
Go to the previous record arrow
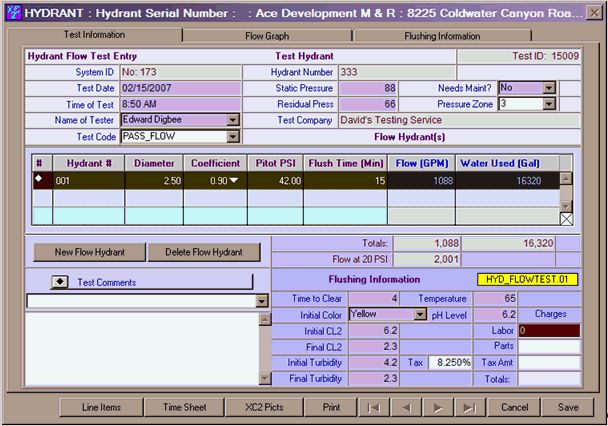click(x=405, y=408)
